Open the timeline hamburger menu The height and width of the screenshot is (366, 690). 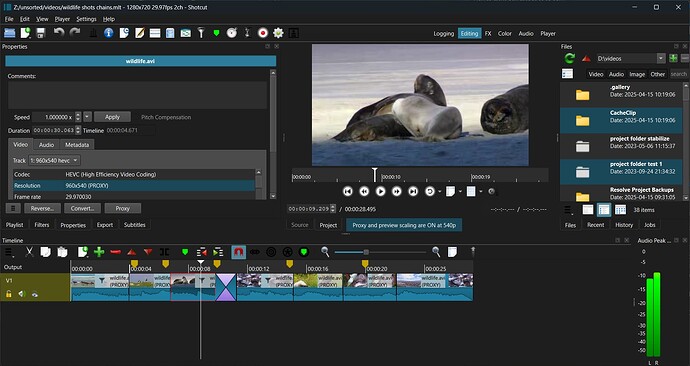pos(9,252)
